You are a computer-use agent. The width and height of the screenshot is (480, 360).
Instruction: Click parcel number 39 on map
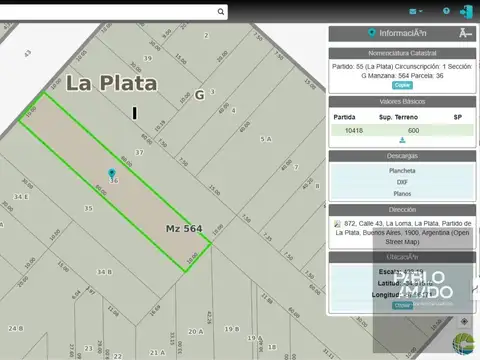[x=148, y=58]
